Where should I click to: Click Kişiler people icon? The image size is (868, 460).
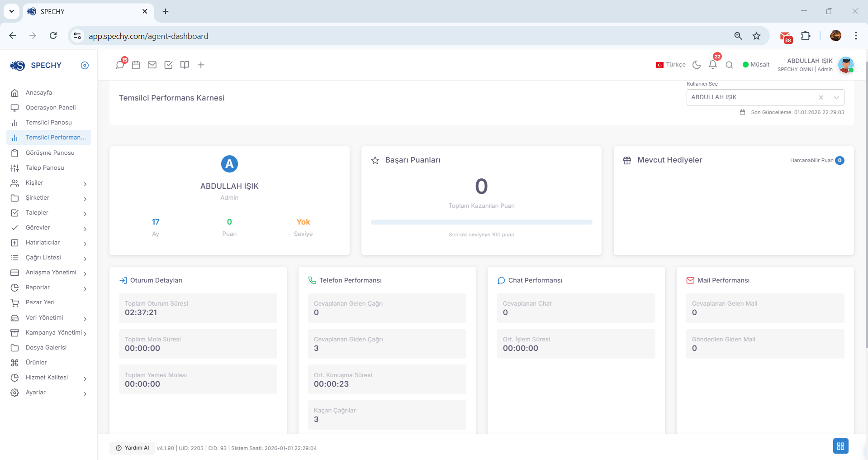(14, 183)
